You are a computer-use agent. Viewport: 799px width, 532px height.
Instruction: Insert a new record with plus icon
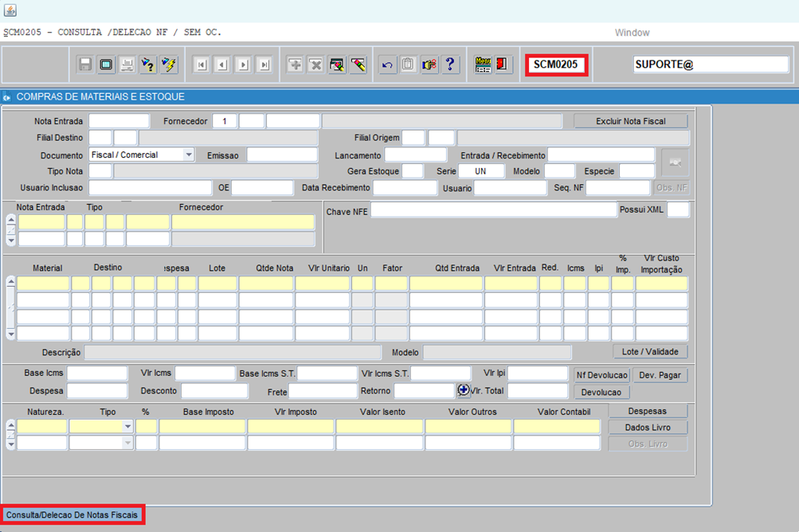(295, 65)
